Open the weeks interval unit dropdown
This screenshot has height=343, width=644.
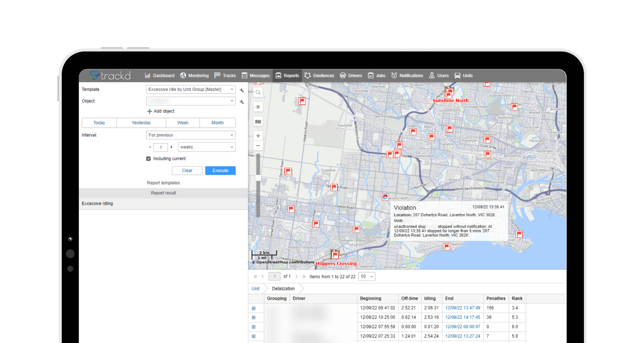coord(207,147)
